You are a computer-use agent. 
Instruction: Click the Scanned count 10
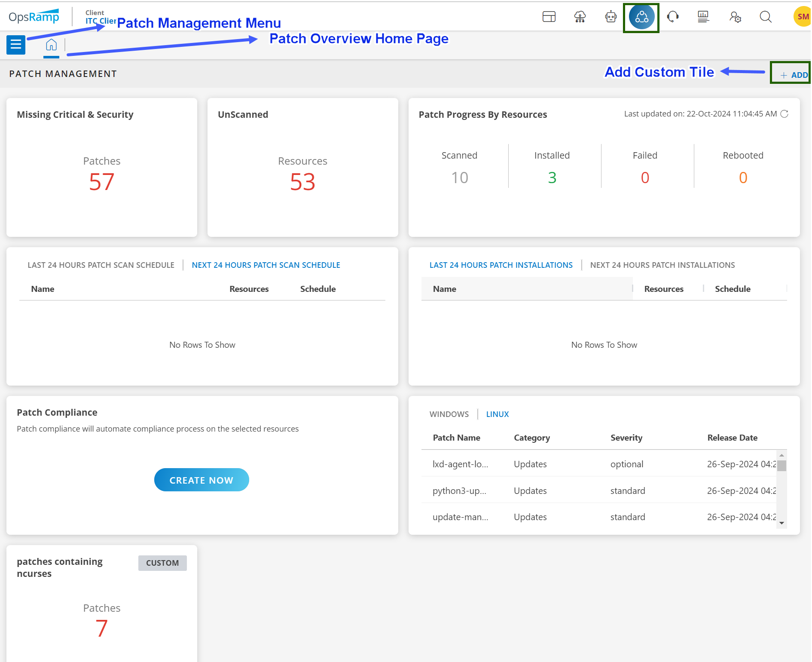click(459, 178)
